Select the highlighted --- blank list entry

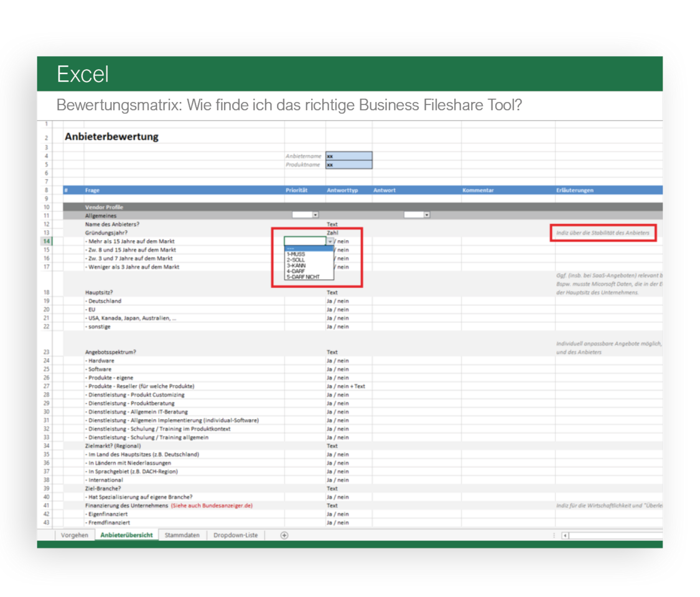click(x=305, y=249)
